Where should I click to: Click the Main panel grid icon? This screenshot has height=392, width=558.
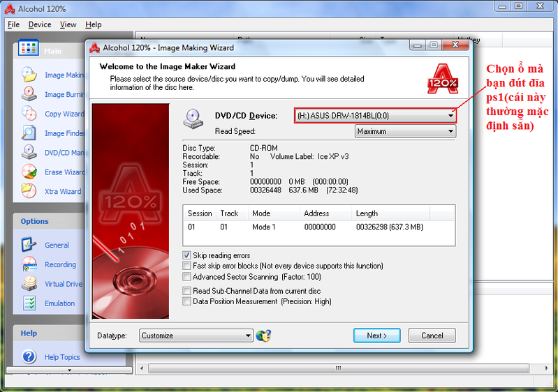(x=28, y=47)
